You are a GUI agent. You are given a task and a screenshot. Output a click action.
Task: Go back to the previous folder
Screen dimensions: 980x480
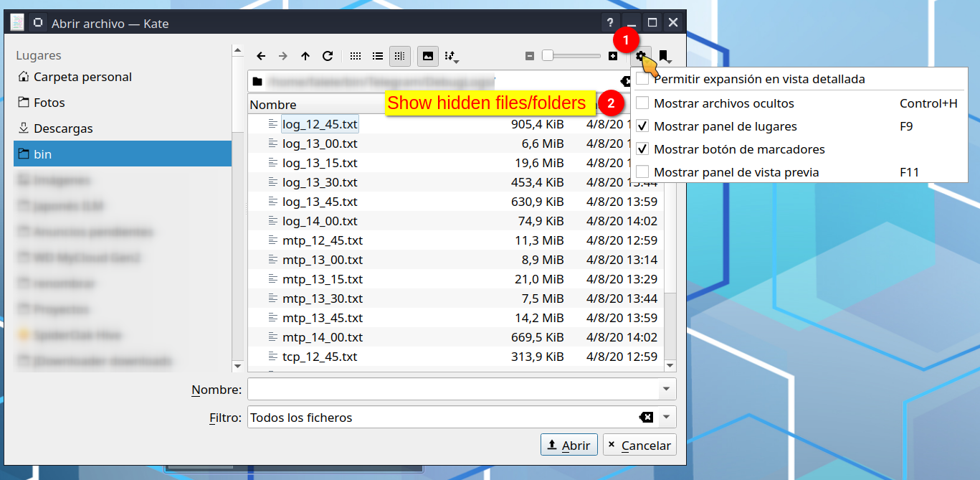261,56
